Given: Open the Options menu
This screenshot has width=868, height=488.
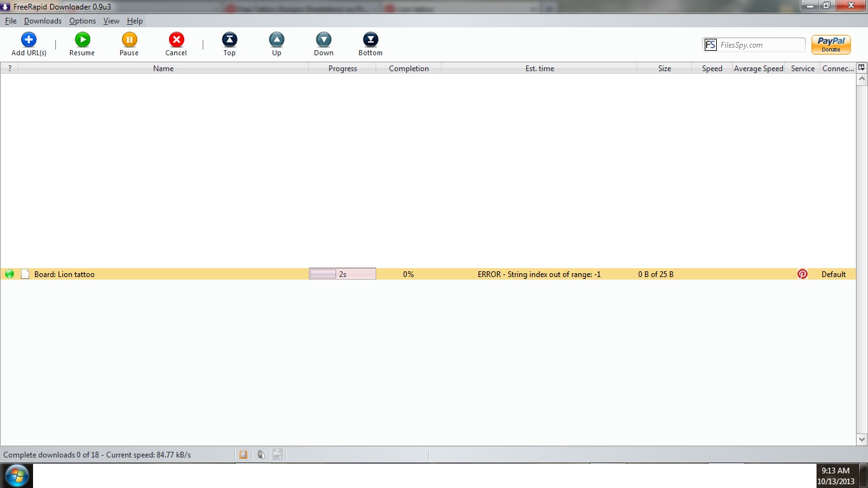Looking at the screenshot, I should click(x=83, y=21).
